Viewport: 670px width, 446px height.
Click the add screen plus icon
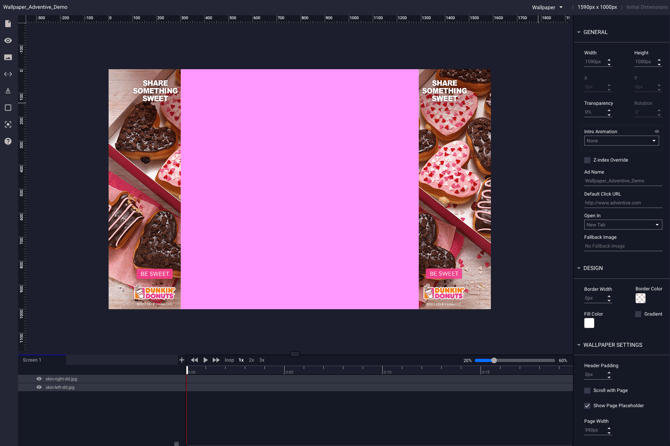[181, 360]
